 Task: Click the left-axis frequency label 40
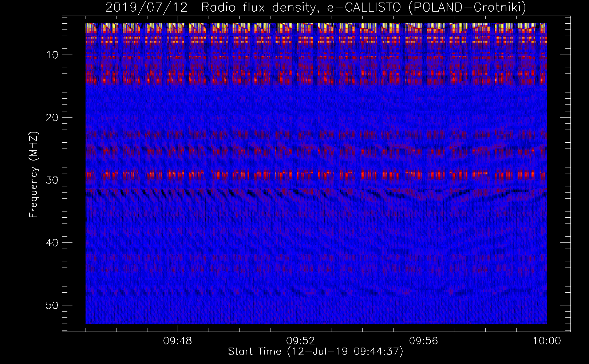click(x=52, y=243)
